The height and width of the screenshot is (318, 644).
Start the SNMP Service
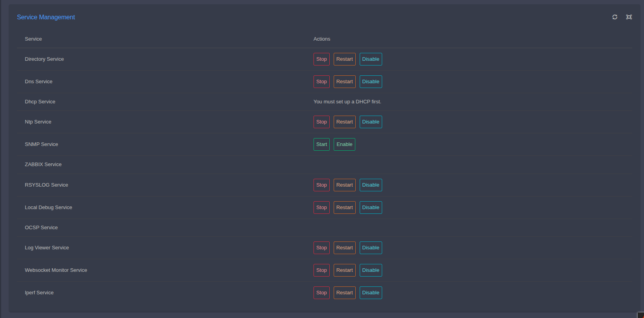click(321, 144)
